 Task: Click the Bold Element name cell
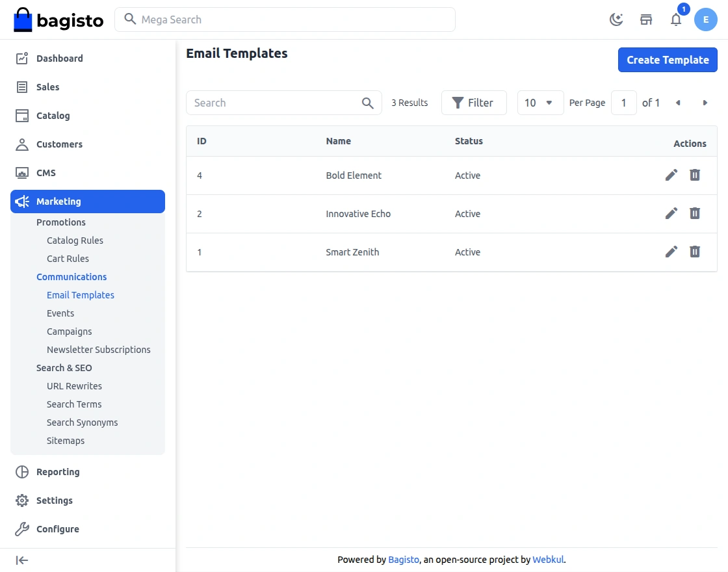(354, 175)
